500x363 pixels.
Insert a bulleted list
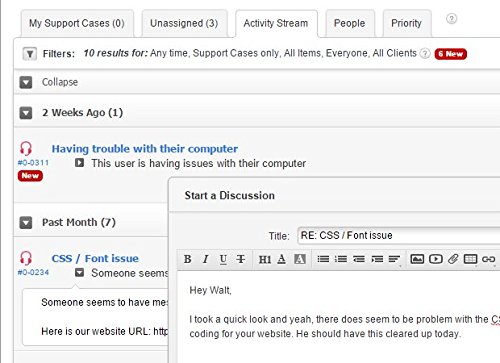point(323,259)
